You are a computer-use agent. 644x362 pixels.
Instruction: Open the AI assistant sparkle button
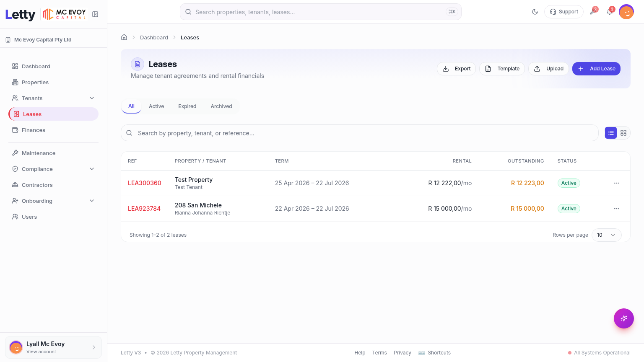click(x=624, y=318)
